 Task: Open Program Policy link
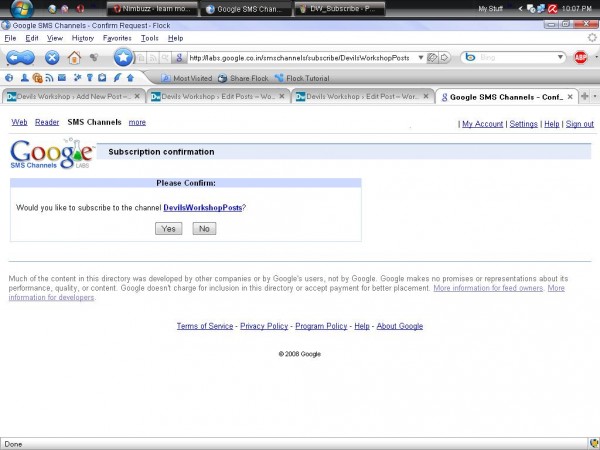(x=321, y=326)
